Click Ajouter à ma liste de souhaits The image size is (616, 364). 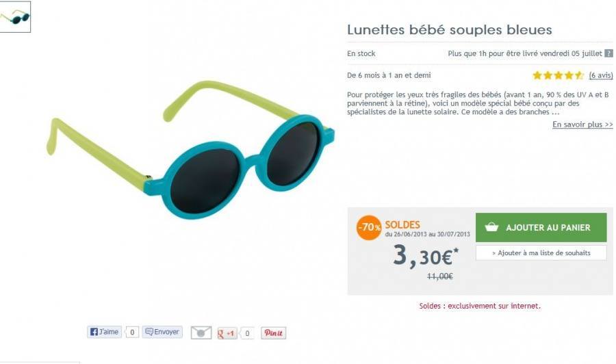[x=541, y=253]
